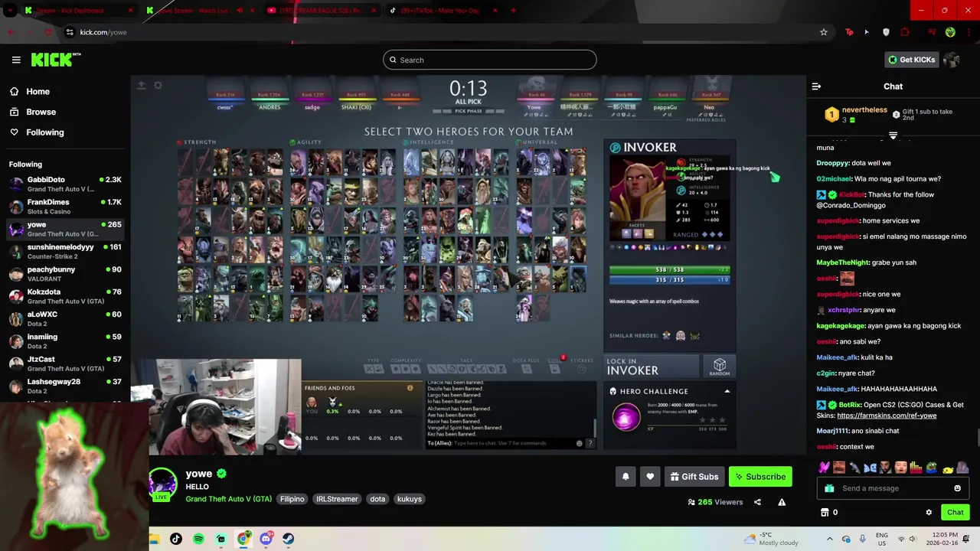Click the green Subscribe button

(760, 477)
